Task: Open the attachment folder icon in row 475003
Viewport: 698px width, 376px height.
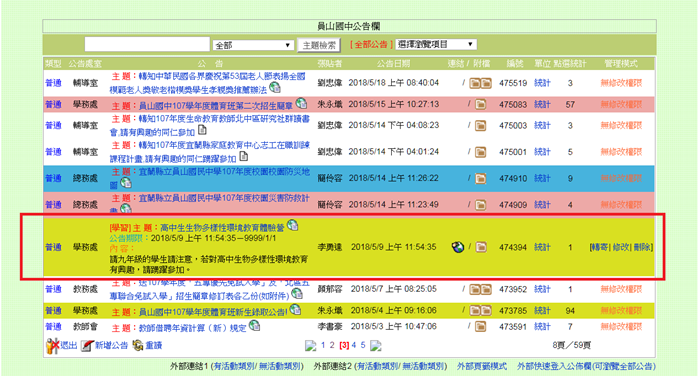Action: pos(480,126)
